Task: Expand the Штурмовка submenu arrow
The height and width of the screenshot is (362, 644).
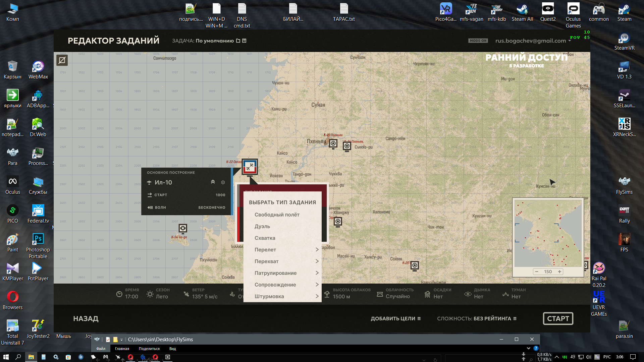Action: 317,296
